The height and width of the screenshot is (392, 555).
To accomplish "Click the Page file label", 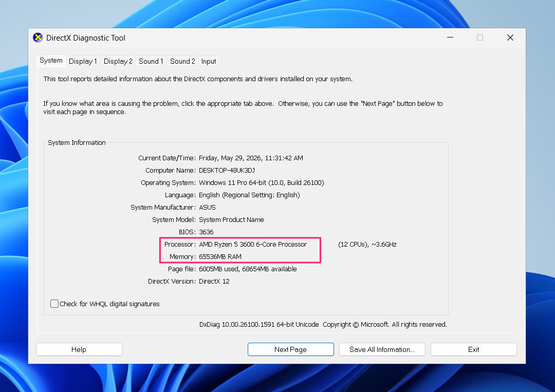I will 181,269.
